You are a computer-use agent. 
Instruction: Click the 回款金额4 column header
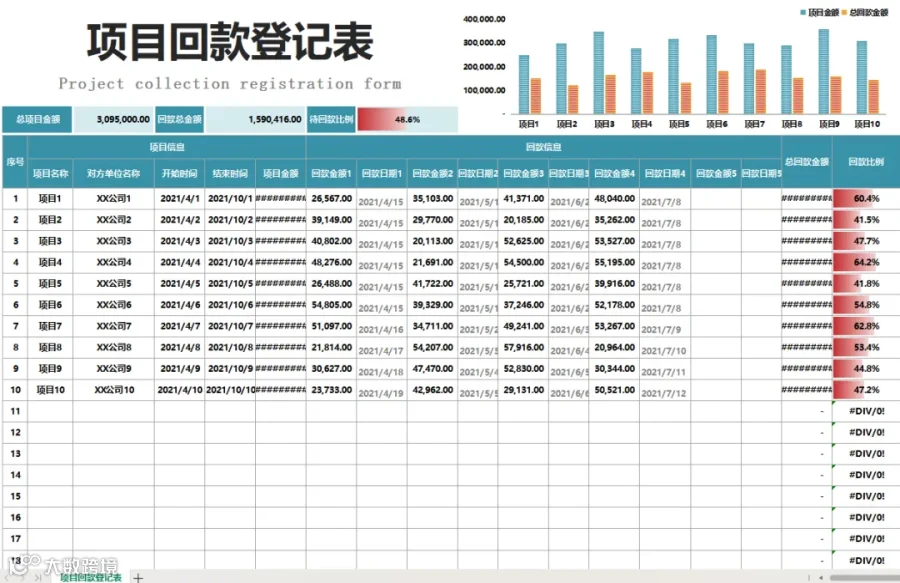pyautogui.click(x=614, y=173)
